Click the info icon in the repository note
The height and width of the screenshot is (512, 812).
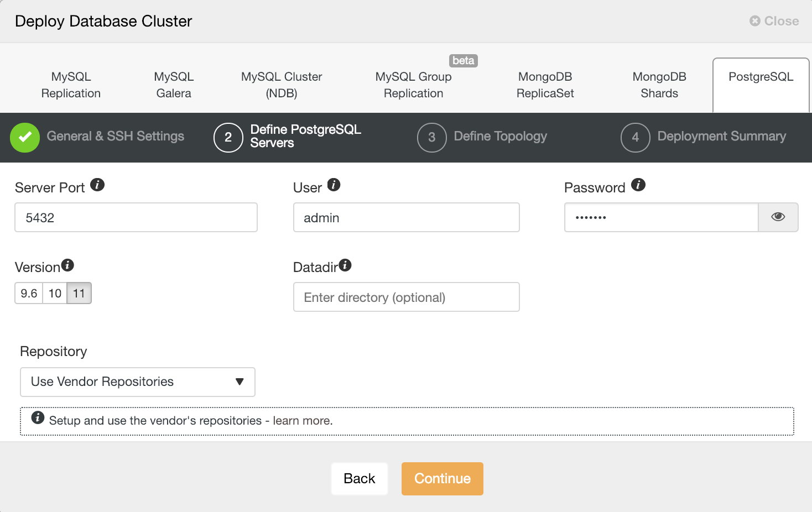point(38,417)
